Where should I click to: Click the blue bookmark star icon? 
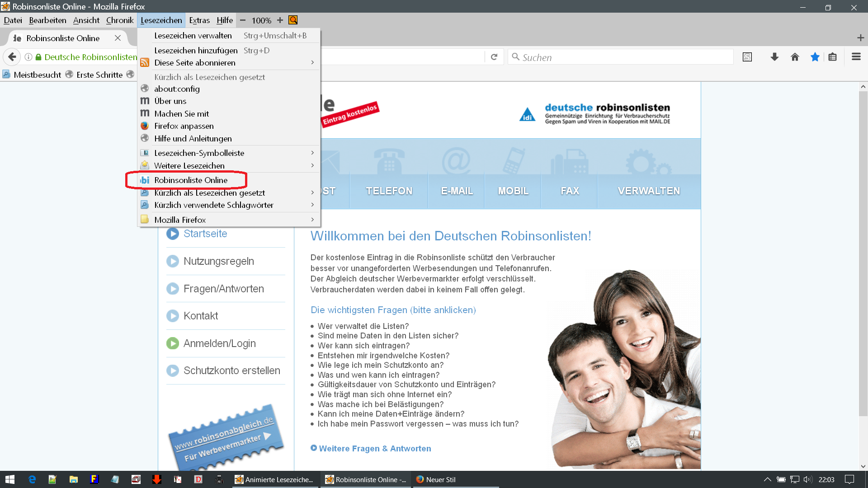pos(815,57)
